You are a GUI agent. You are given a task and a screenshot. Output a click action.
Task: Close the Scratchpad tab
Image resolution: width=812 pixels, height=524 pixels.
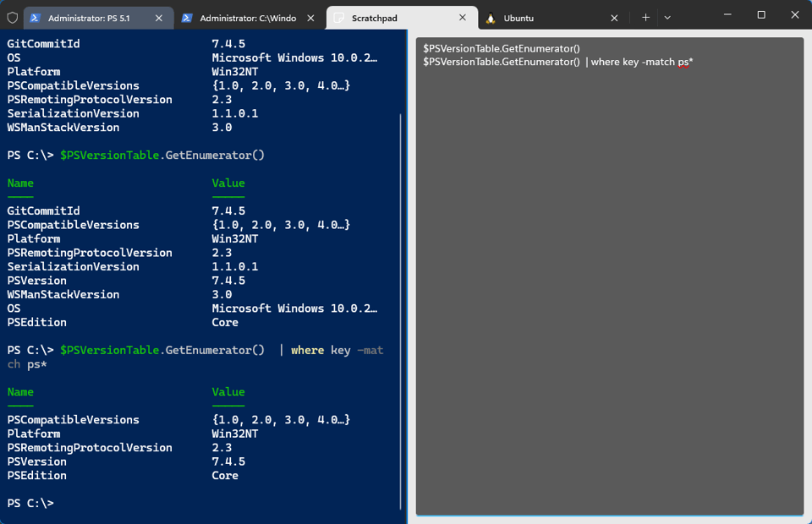[463, 18]
